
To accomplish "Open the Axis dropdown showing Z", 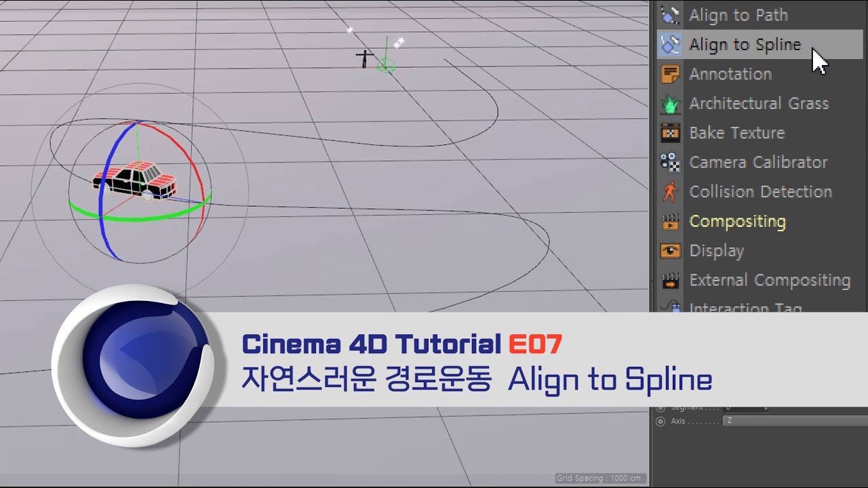I will pyautogui.click(x=795, y=421).
